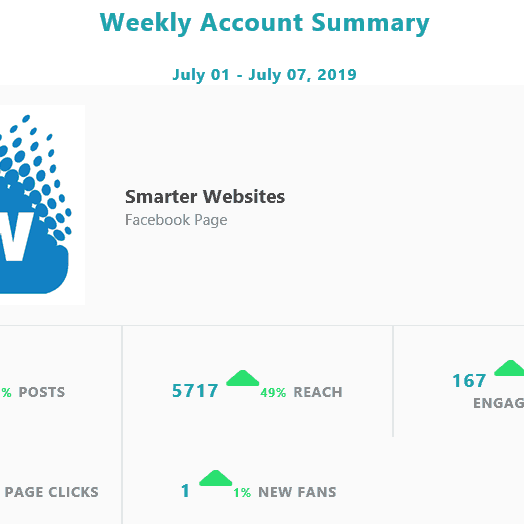
Task: Click the NEW FANS label
Action: click(297, 492)
